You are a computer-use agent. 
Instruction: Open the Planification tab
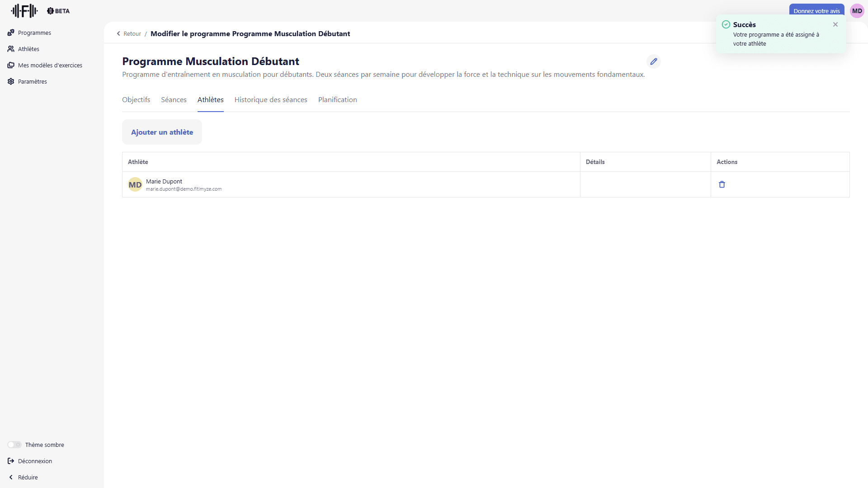(337, 100)
